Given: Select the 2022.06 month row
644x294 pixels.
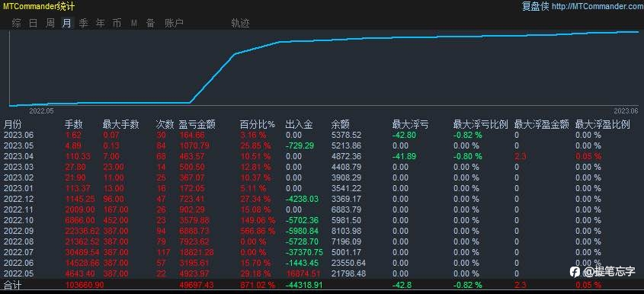Looking at the screenshot, I should click(x=322, y=264).
